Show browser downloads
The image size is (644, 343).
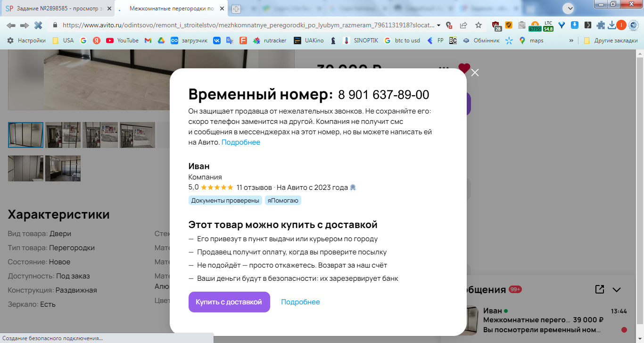coord(612,25)
